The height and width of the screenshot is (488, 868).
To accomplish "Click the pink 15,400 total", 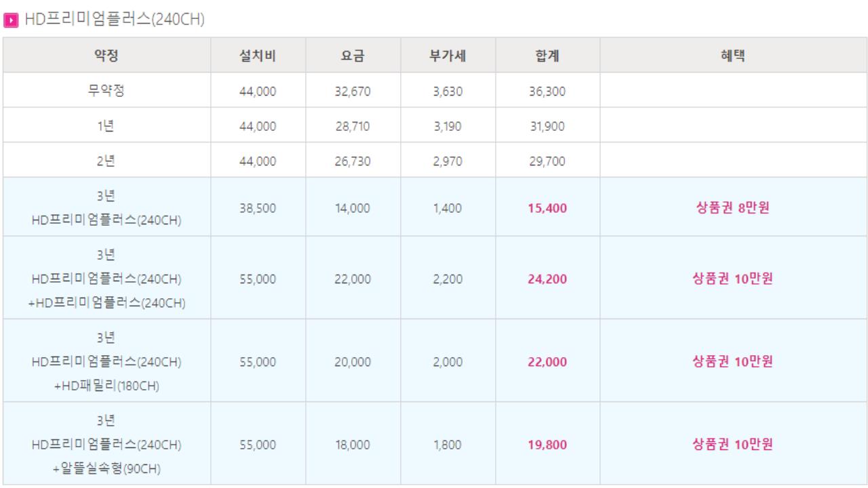I will pos(547,209).
